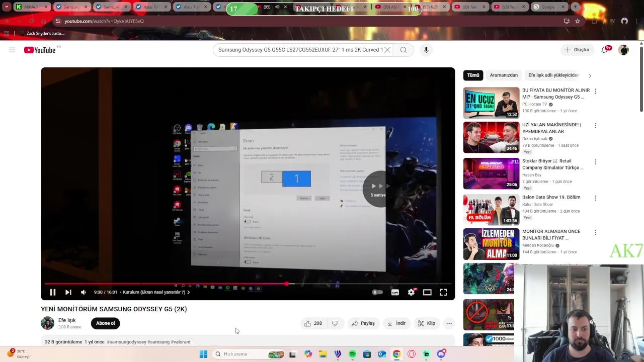Open the Windows Start menu
This screenshot has width=644, height=362.
(203, 354)
